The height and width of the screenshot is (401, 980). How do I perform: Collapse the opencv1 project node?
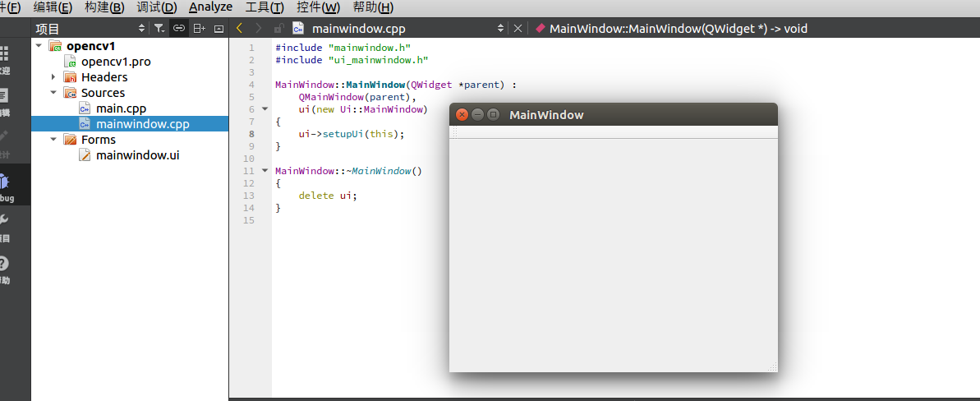pos(39,46)
